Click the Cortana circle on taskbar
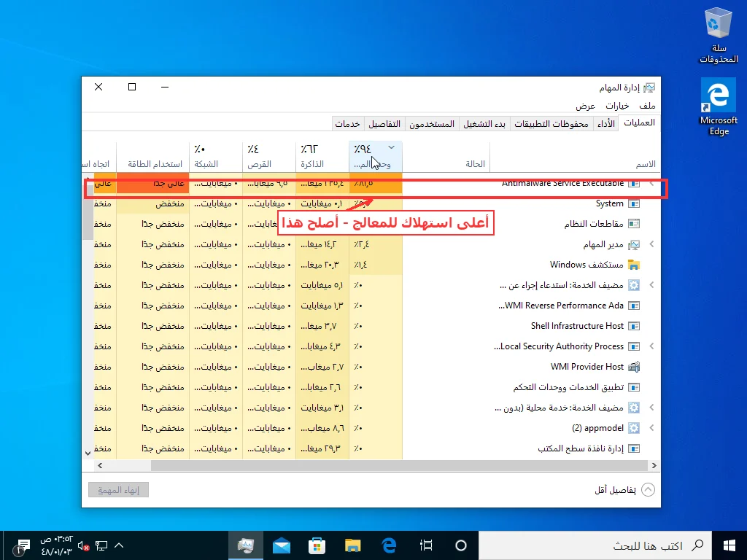 (x=461, y=545)
